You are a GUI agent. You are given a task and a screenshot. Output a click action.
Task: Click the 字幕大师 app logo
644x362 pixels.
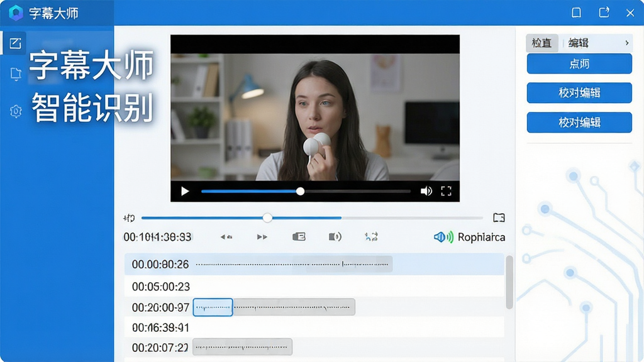(x=16, y=13)
